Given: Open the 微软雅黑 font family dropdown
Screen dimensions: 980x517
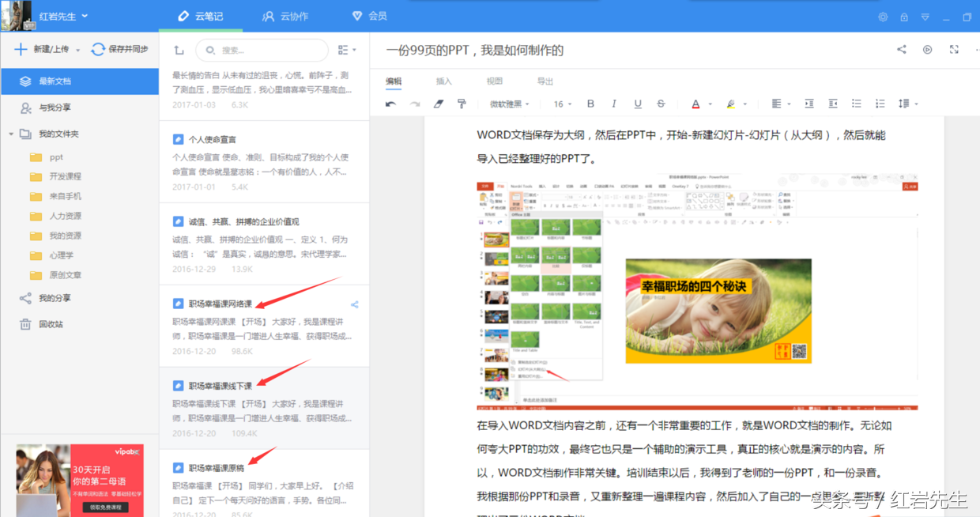Looking at the screenshot, I should [x=510, y=104].
